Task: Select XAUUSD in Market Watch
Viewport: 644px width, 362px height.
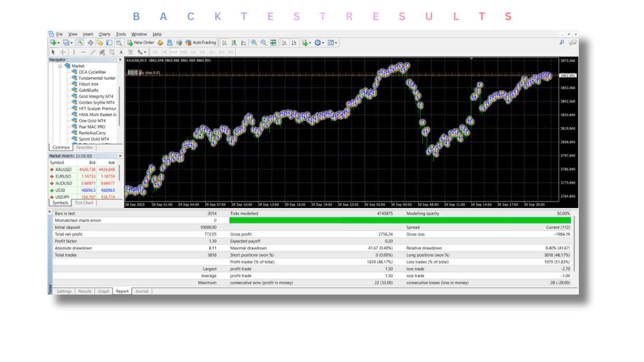Action: [x=63, y=169]
